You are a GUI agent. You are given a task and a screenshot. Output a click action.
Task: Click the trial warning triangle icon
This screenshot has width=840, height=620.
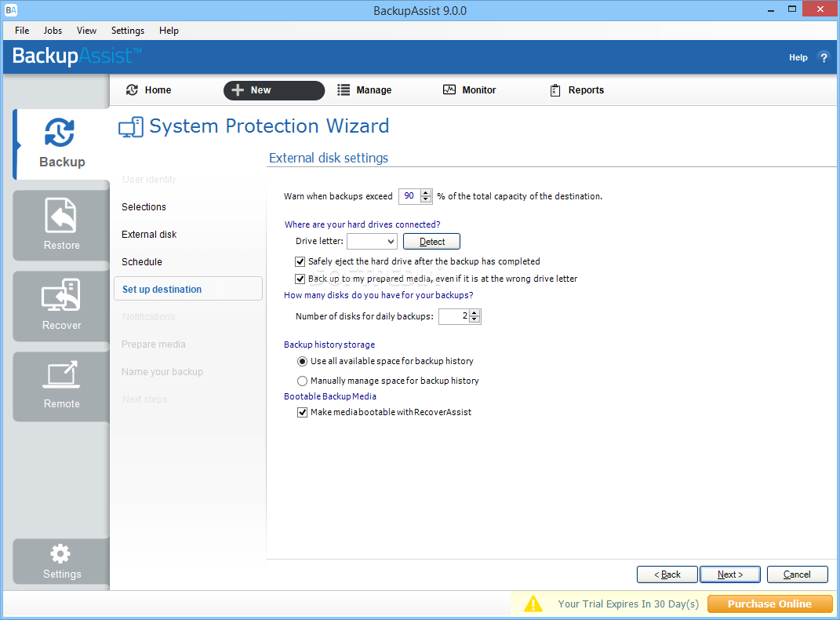(533, 604)
